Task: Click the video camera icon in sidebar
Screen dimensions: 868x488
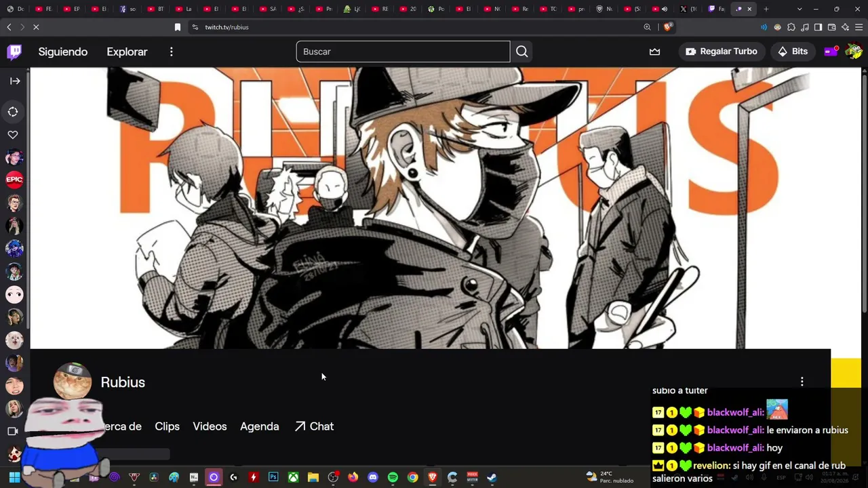Action: tap(13, 431)
